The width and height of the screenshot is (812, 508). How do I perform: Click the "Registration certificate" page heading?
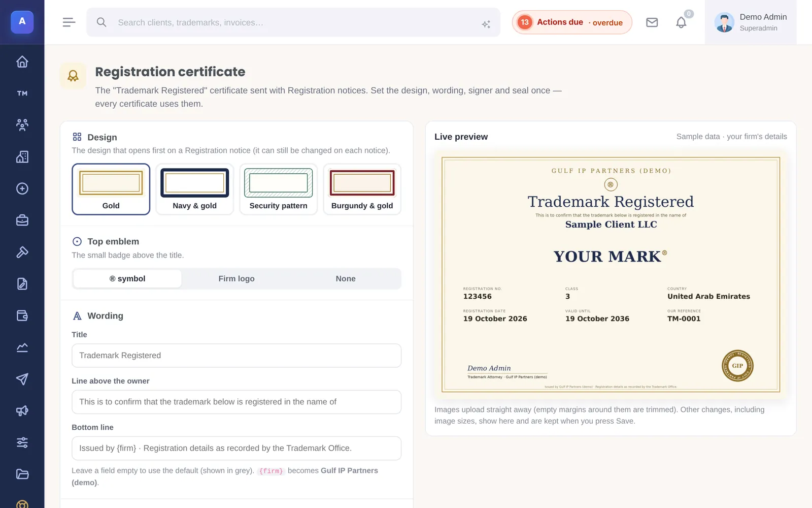(170, 72)
